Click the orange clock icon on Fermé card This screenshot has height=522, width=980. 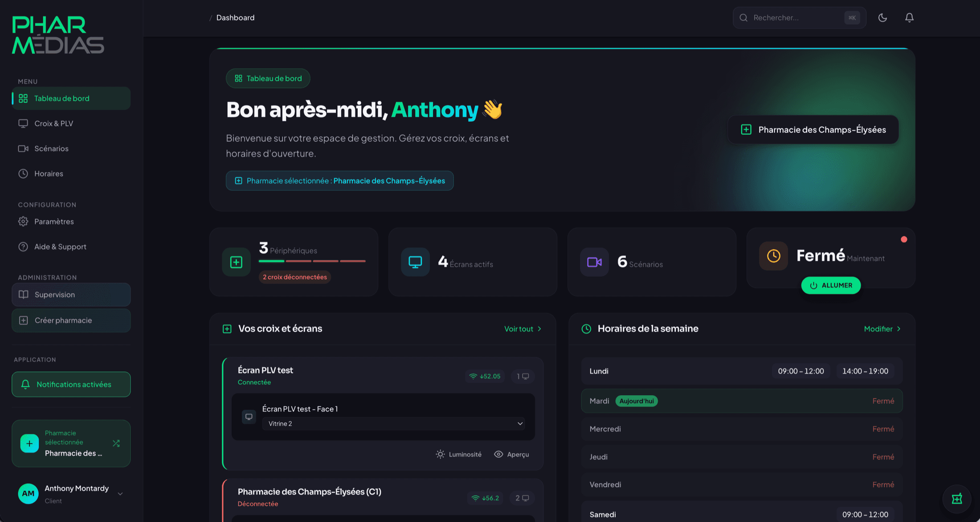pos(773,256)
